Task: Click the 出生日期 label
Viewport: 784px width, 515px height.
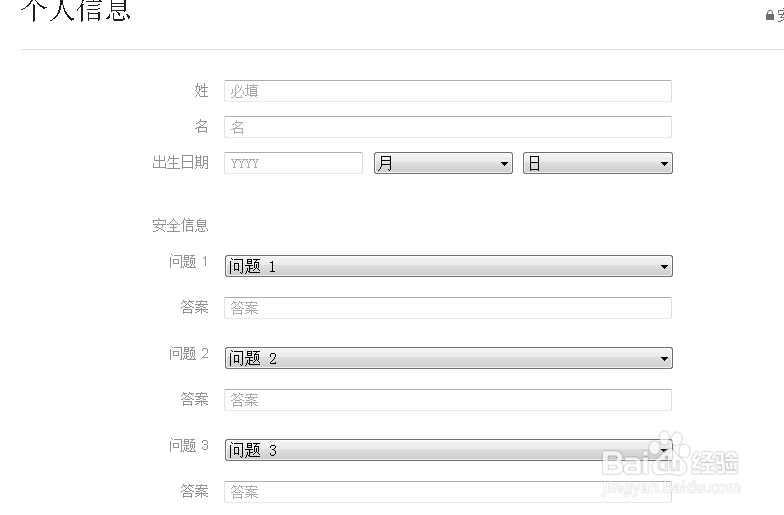Action: [x=180, y=163]
